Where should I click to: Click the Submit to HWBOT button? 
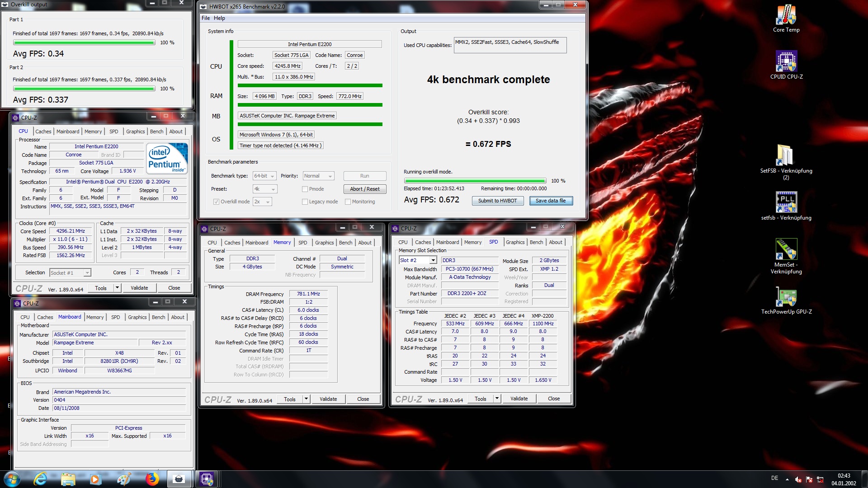click(498, 201)
